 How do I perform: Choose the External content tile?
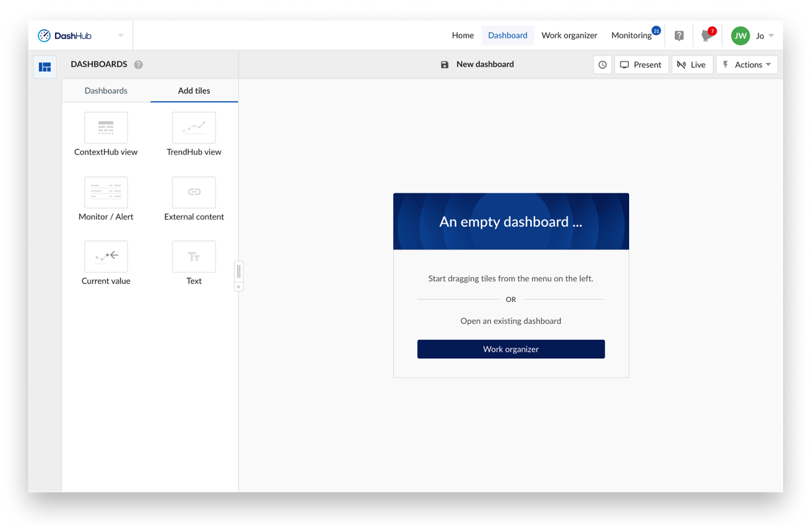193,191
